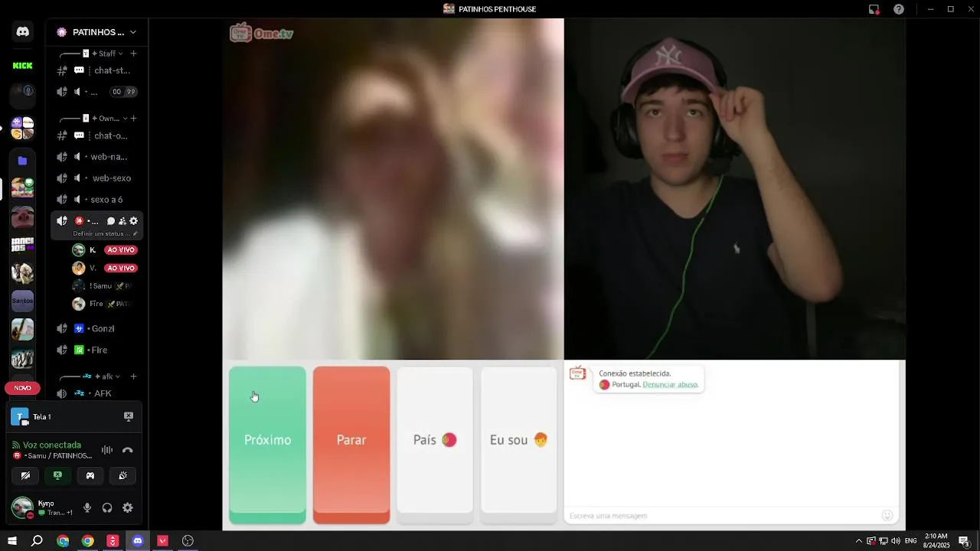This screenshot has height=551, width=980.
Task: Create invite for the active voice channel
Action: click(x=122, y=221)
